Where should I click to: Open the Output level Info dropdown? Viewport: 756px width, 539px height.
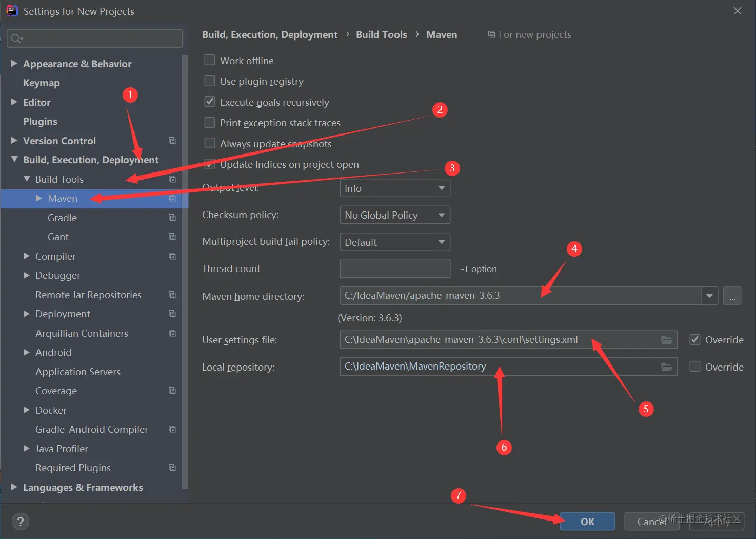click(x=395, y=188)
